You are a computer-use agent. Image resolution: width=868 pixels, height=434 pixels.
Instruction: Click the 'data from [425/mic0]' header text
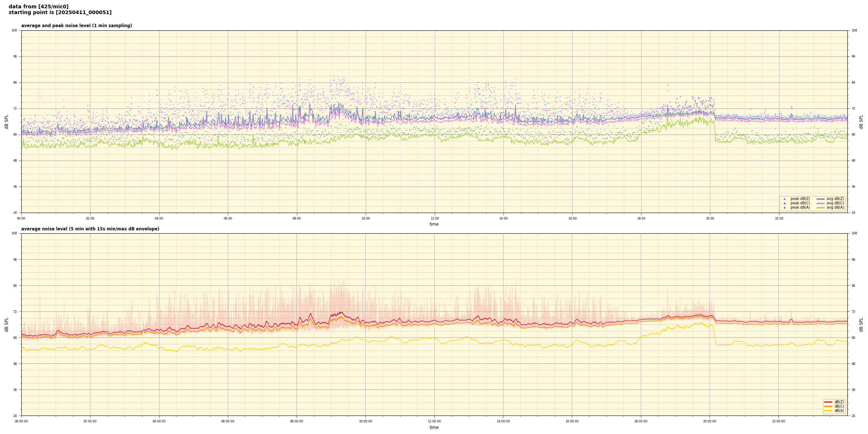click(x=38, y=7)
